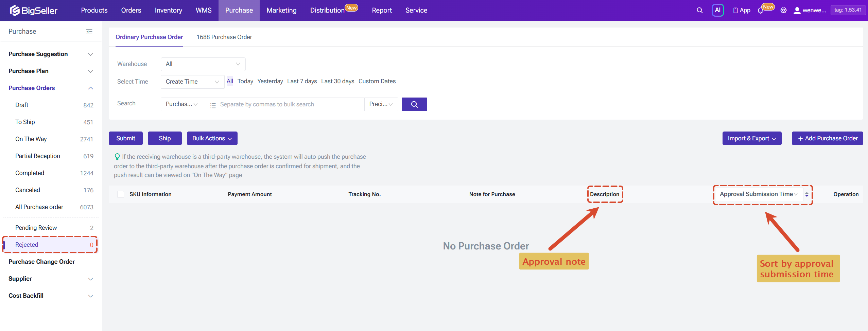Switch to 1688 Purchase Order tab
Viewport: 868px width, 331px height.
point(224,37)
